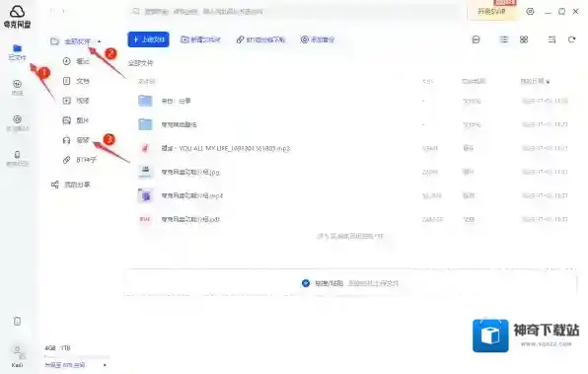
Task: Sort by modified date column header
Action: 535,81
